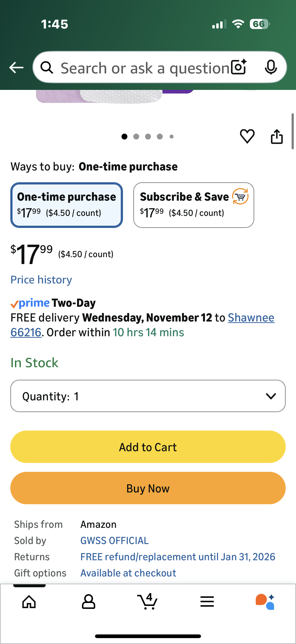Tap the share icon
This screenshot has width=296, height=644.
point(277,137)
